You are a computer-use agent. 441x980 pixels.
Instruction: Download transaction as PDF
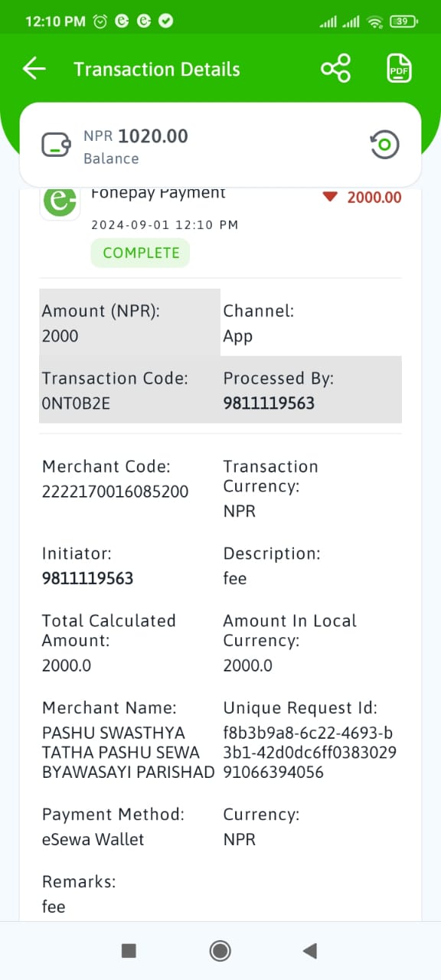pos(399,69)
